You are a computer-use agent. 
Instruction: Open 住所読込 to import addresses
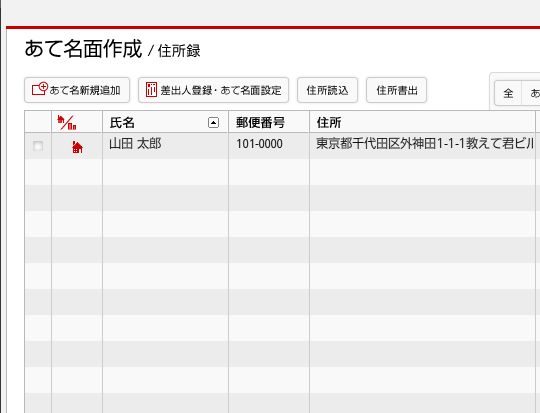327,90
